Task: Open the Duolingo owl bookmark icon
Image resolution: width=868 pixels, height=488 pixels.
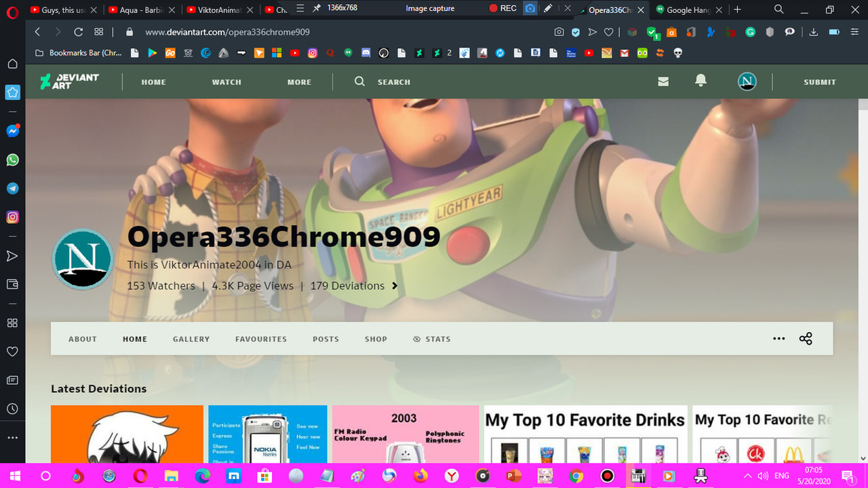Action: tap(642, 53)
